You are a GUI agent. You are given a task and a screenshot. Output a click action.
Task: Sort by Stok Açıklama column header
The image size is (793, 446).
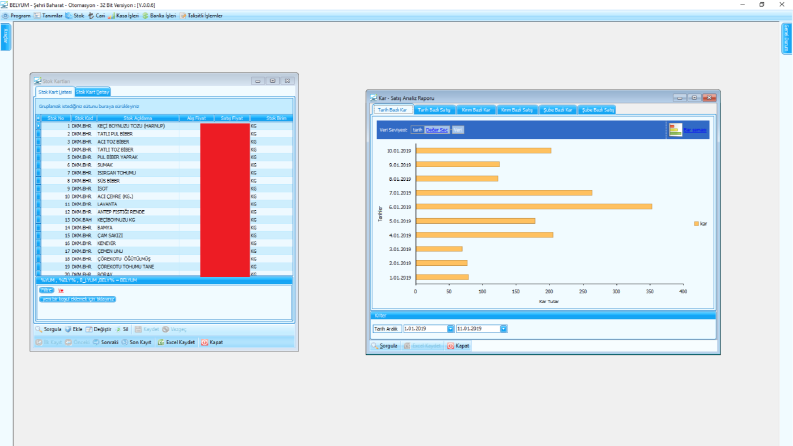pos(138,118)
